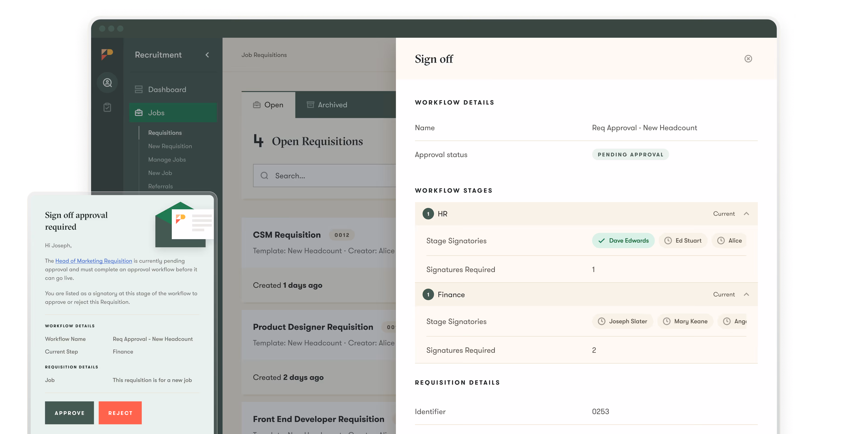Click the Req Approval - New Headcount name
The width and height of the screenshot is (868, 434).
[x=644, y=128]
